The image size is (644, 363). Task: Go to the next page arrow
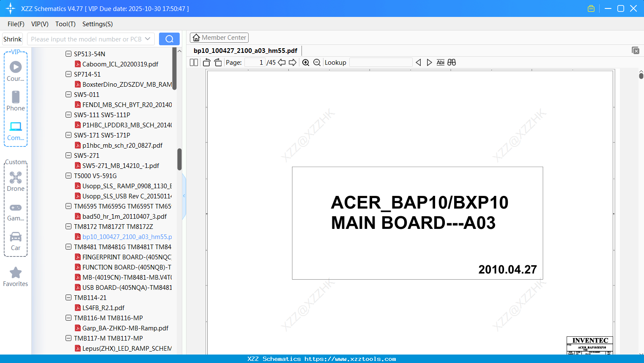(x=293, y=62)
